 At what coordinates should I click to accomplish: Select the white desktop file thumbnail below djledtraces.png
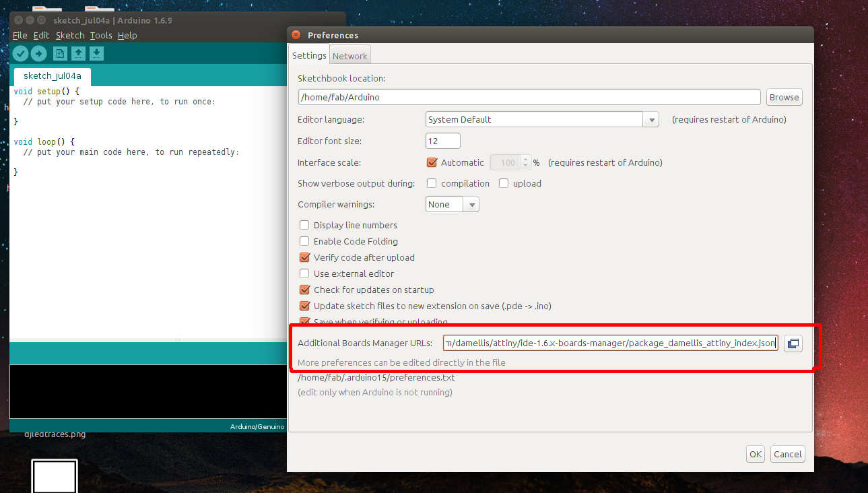pyautogui.click(x=55, y=476)
